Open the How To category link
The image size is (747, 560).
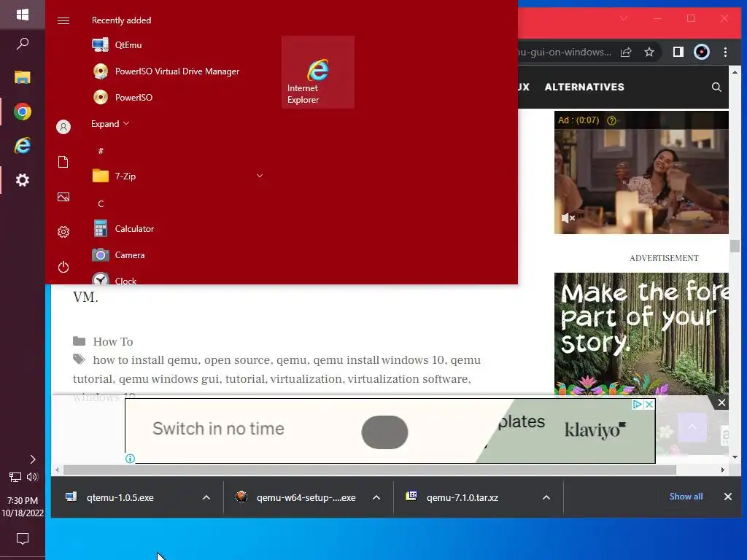(113, 341)
